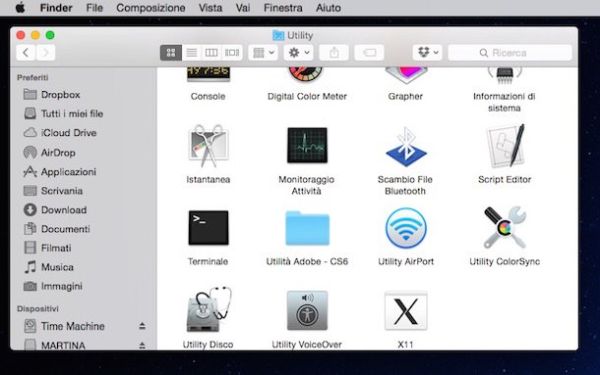Screen dimensions: 600x375
Task: Open the Dropbox toolbar dropdown
Action: click(x=427, y=52)
